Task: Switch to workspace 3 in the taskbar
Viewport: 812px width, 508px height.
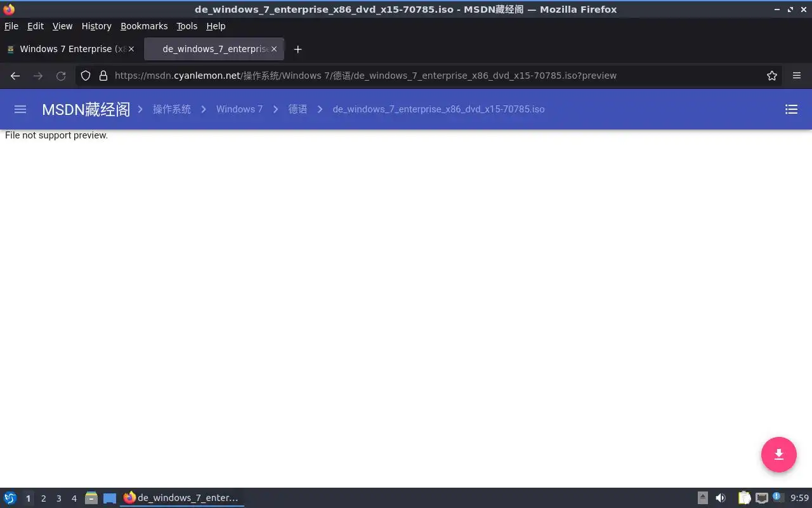Action: [58, 498]
